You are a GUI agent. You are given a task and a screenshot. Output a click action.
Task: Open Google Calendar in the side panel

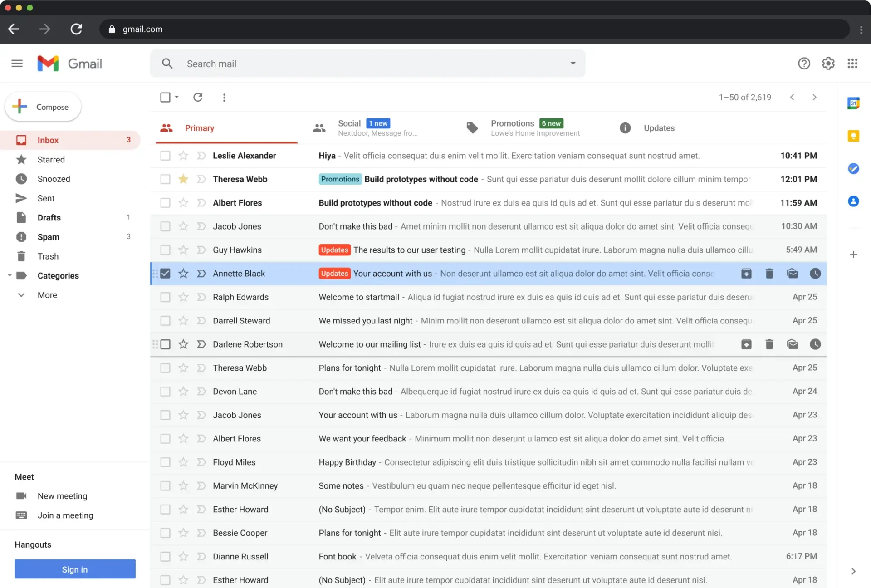pos(853,103)
